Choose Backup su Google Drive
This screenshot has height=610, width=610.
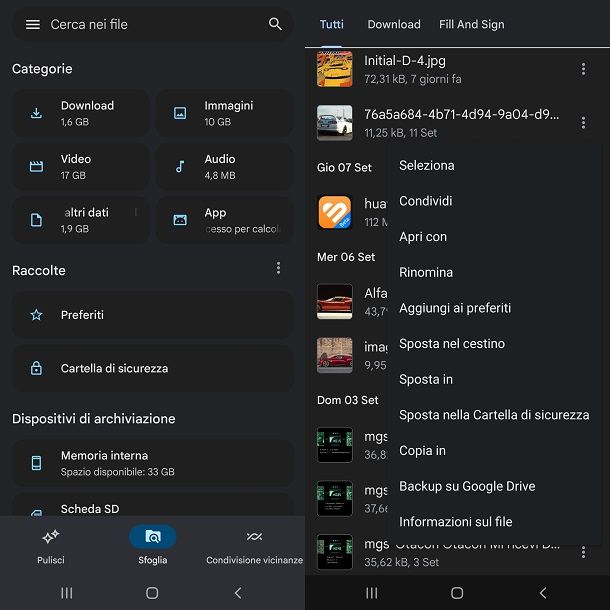(467, 486)
